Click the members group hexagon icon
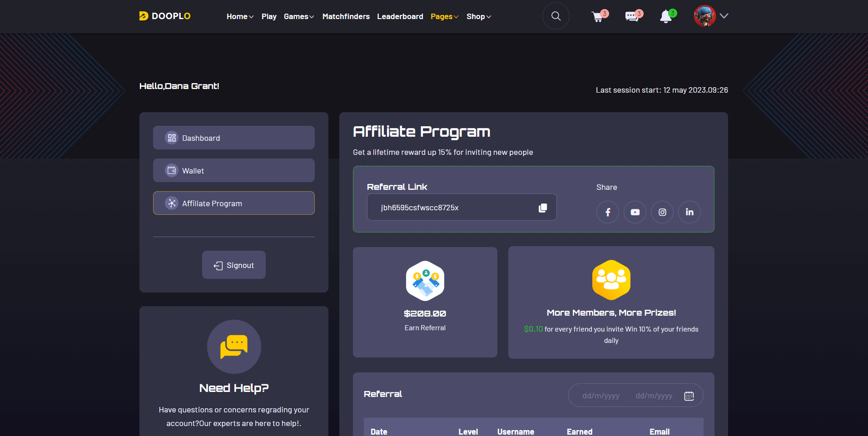Viewport: 868px width, 436px height. tap(611, 280)
